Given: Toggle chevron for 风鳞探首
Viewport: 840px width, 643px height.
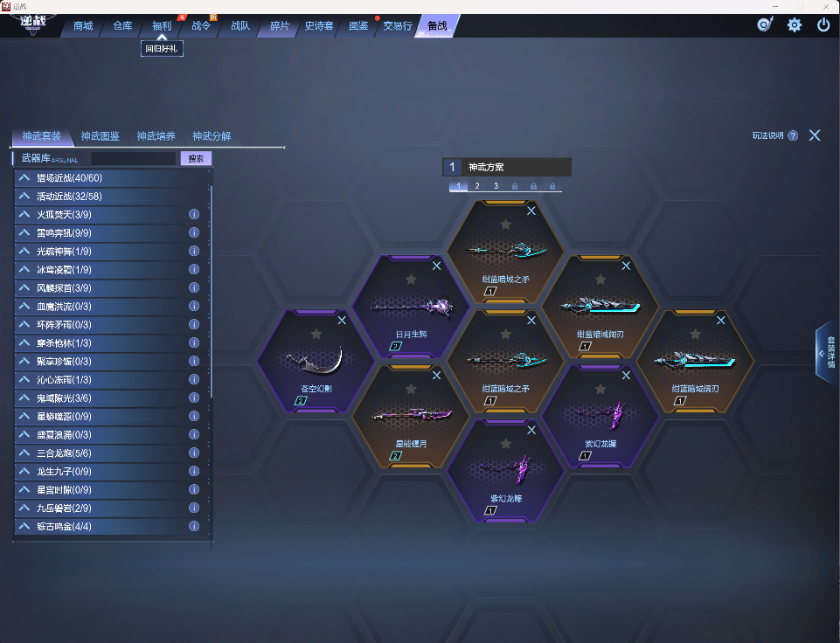Looking at the screenshot, I should click(24, 287).
